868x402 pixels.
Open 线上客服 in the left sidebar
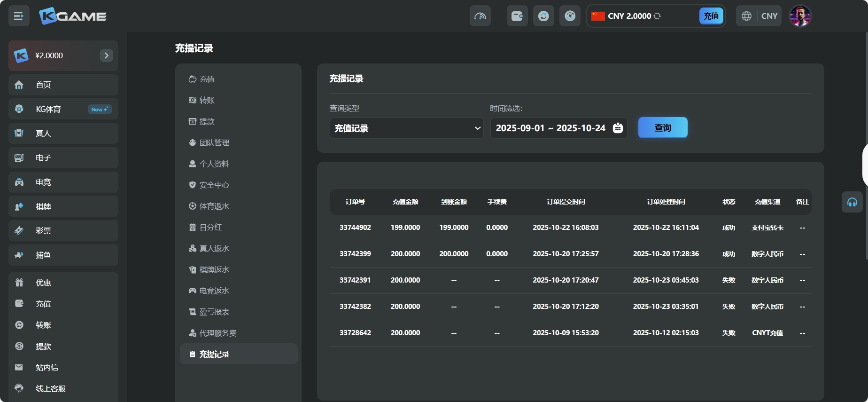point(51,389)
